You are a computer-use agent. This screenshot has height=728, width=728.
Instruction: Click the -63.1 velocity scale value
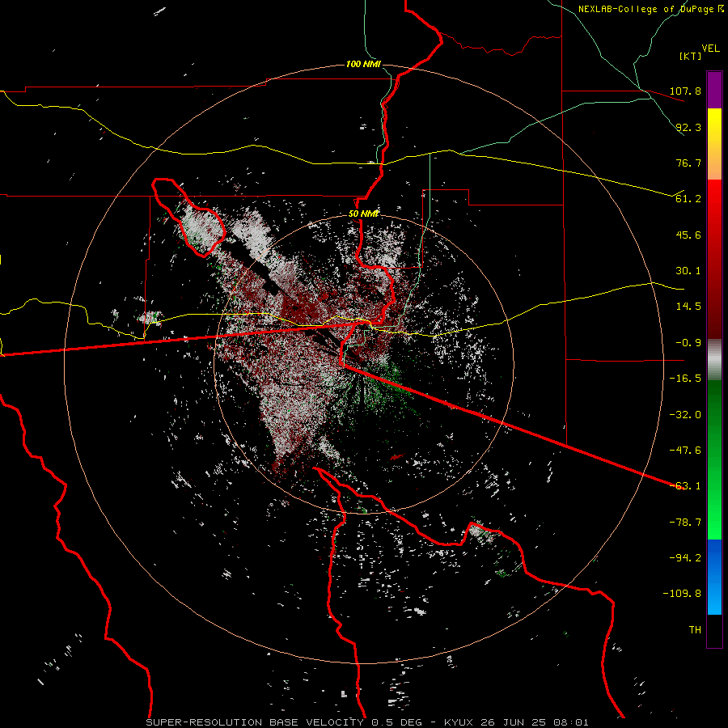(x=685, y=486)
